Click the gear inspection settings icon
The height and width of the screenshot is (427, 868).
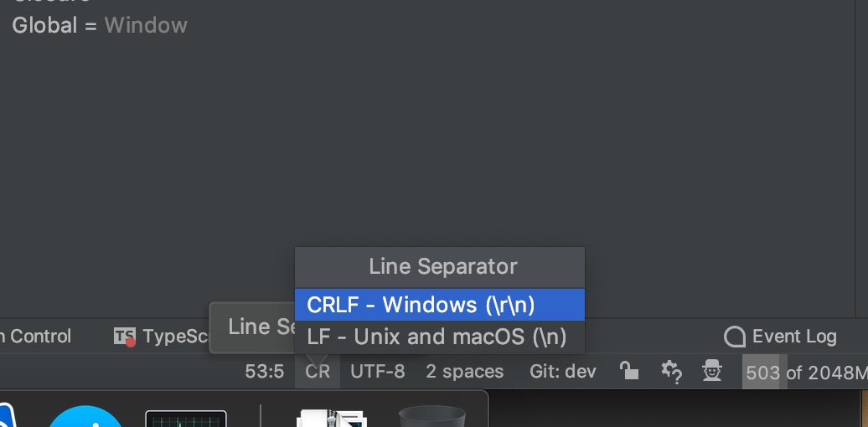[670, 371]
